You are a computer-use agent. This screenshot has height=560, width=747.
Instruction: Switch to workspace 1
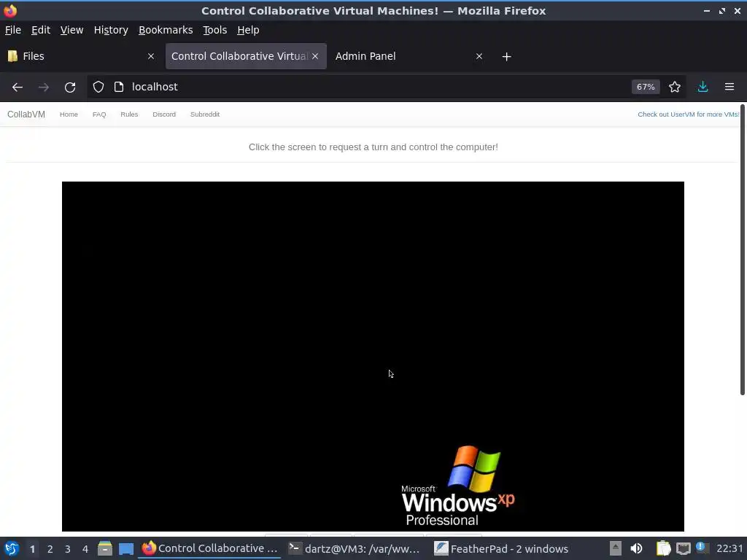tap(32, 549)
